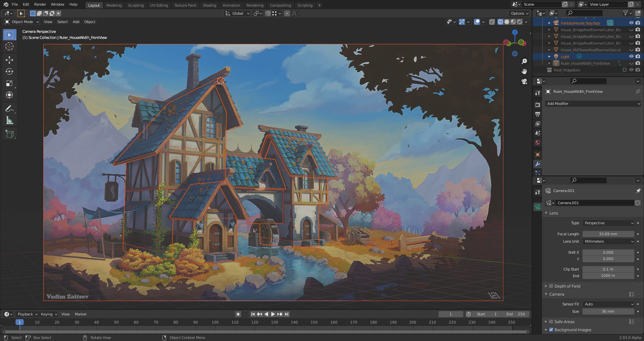
Task: Activate the Rotate tool
Action: pos(9,71)
